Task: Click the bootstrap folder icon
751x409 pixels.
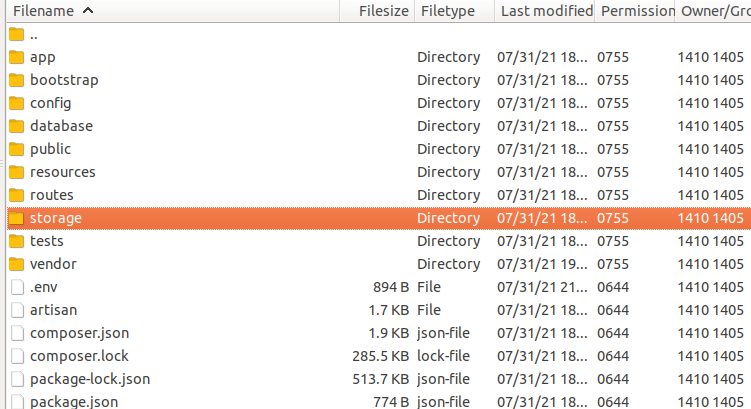Action: point(16,80)
